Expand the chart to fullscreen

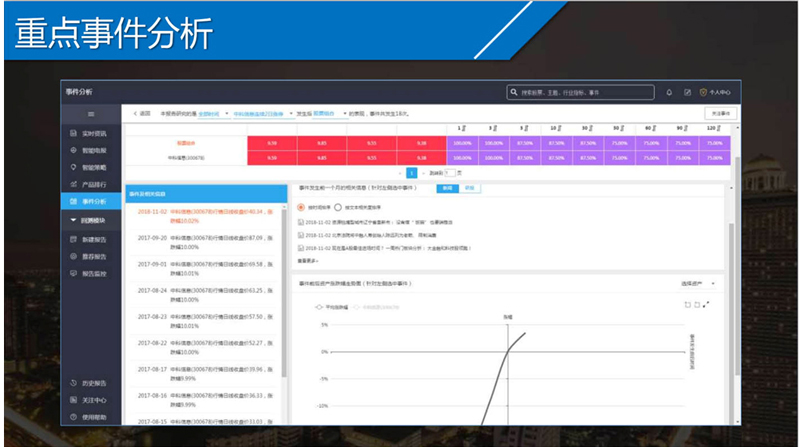(x=707, y=304)
